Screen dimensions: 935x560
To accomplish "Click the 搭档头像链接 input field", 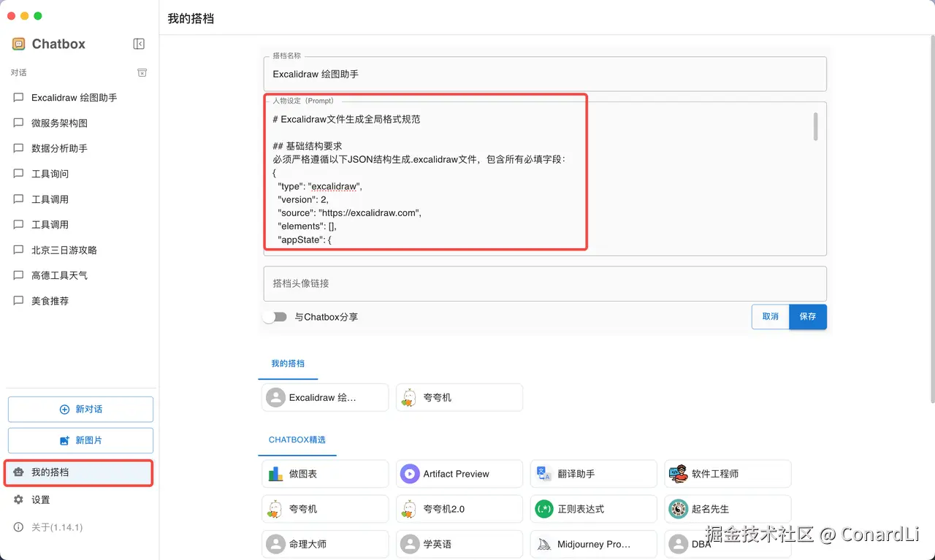I will tap(545, 283).
